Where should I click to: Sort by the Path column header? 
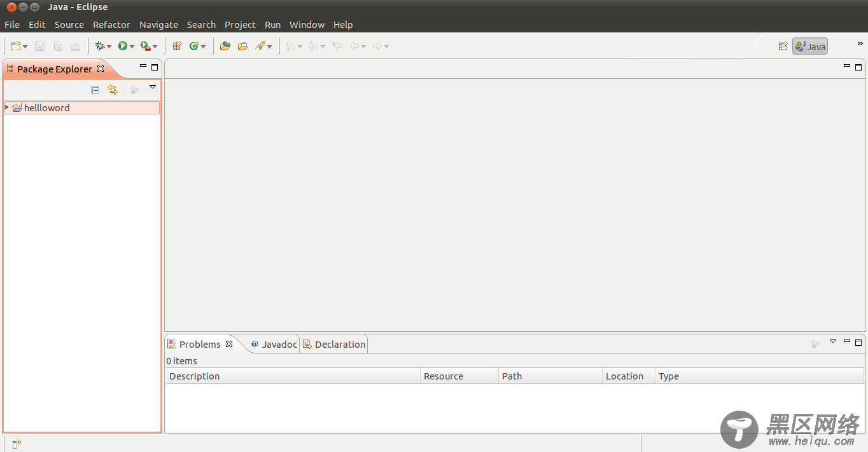[550, 376]
